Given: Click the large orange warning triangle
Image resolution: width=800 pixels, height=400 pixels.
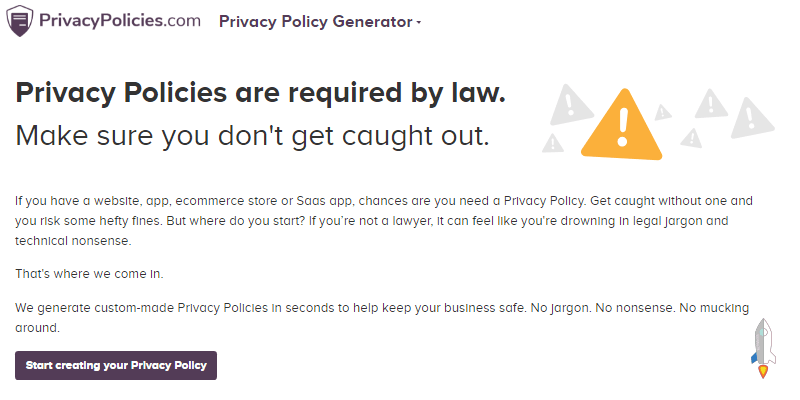Looking at the screenshot, I should (623, 127).
